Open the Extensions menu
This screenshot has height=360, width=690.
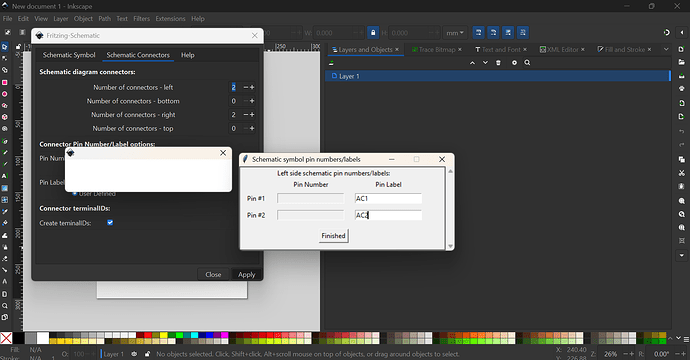(170, 18)
